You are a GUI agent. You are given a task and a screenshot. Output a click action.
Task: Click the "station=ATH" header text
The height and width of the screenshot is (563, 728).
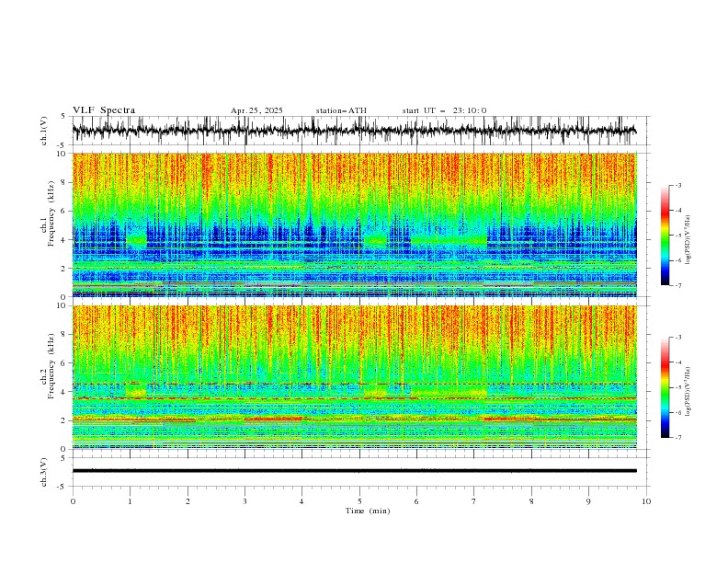341,110
